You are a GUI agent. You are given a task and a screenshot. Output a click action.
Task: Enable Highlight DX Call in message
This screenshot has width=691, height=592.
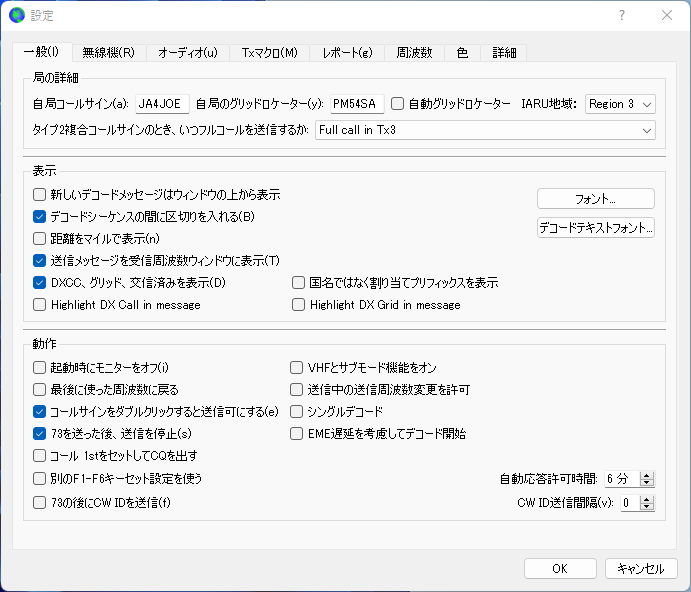(x=40, y=305)
